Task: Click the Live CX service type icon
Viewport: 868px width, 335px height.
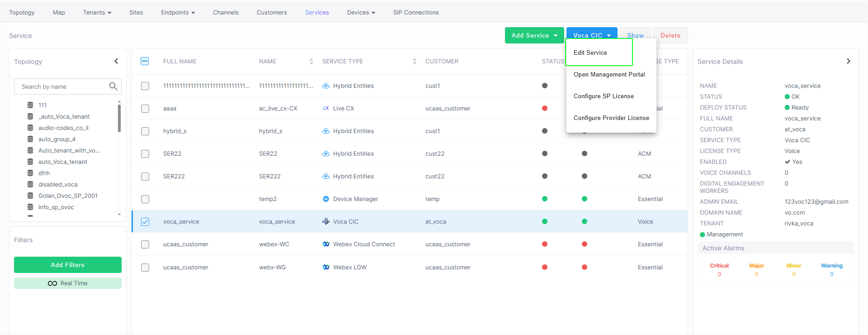Action: 325,108
